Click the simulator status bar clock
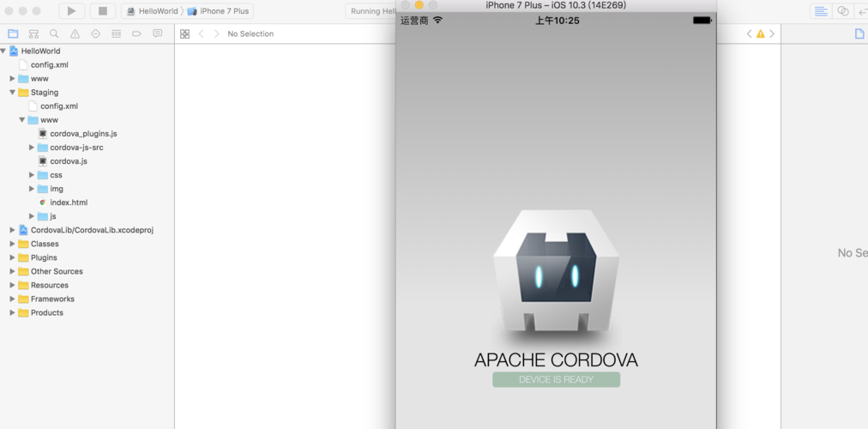Image resolution: width=868 pixels, height=429 pixels. click(x=557, y=21)
